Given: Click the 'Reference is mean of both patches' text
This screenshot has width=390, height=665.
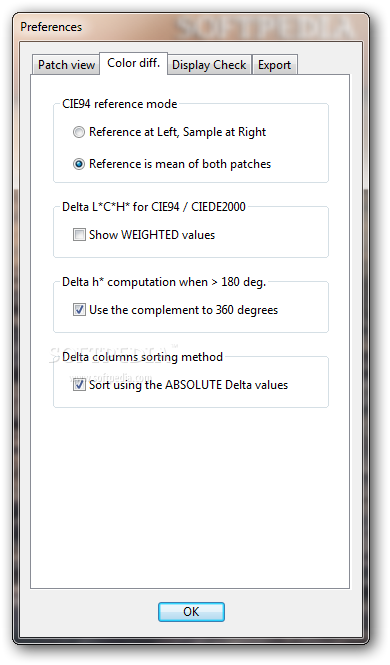Looking at the screenshot, I should 180,164.
